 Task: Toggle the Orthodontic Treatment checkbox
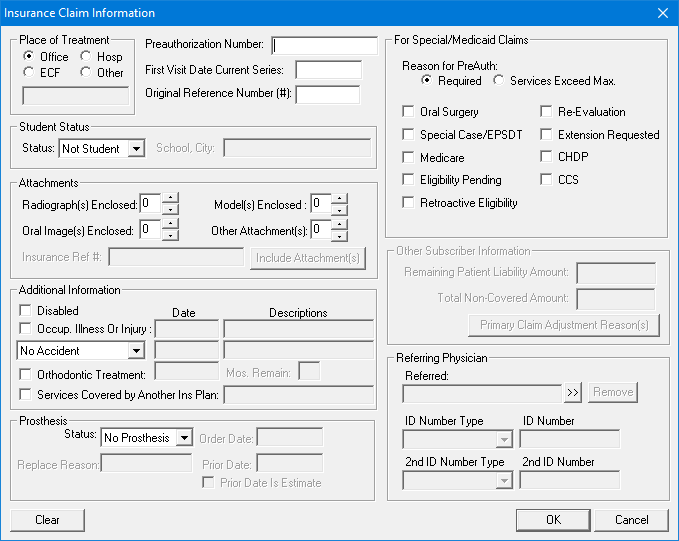click(26, 372)
